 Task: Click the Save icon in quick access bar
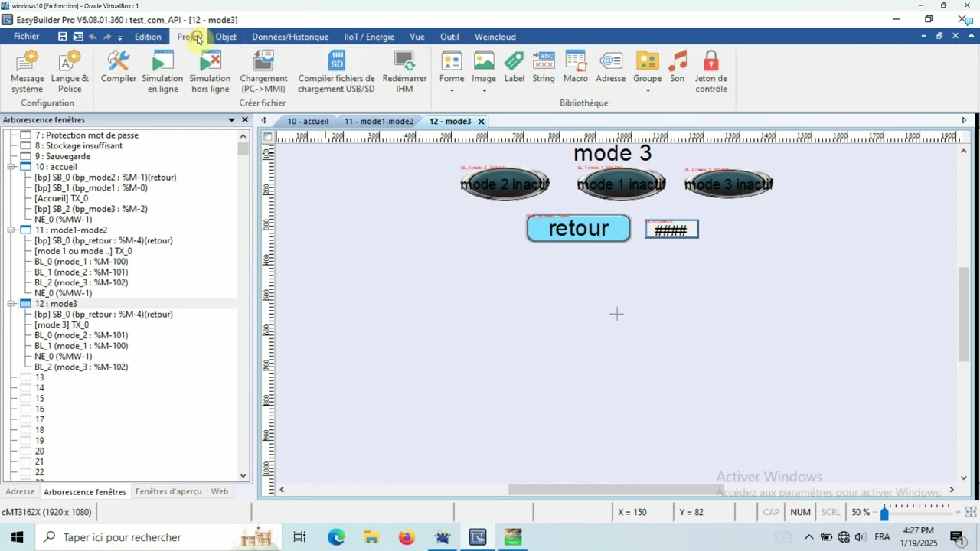[x=63, y=37]
